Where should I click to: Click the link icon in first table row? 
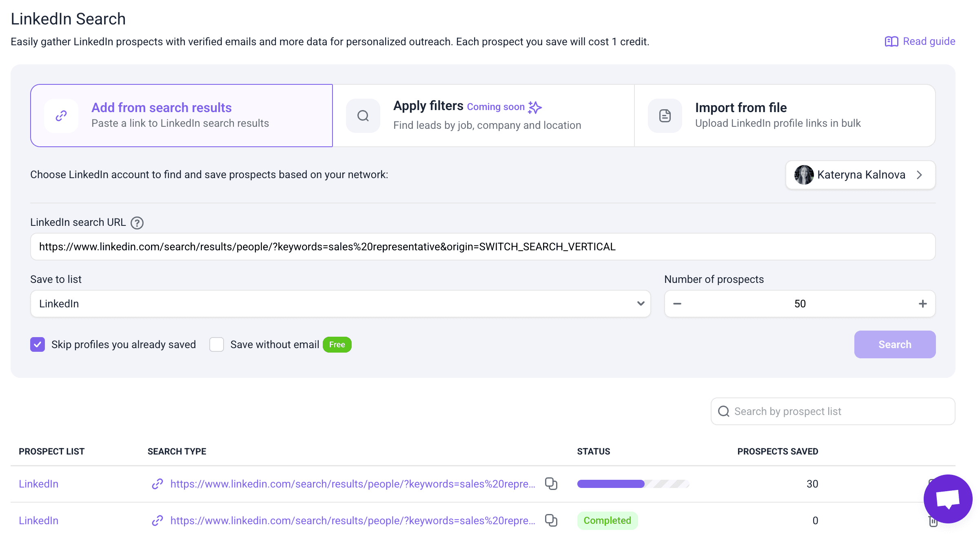coord(157,484)
